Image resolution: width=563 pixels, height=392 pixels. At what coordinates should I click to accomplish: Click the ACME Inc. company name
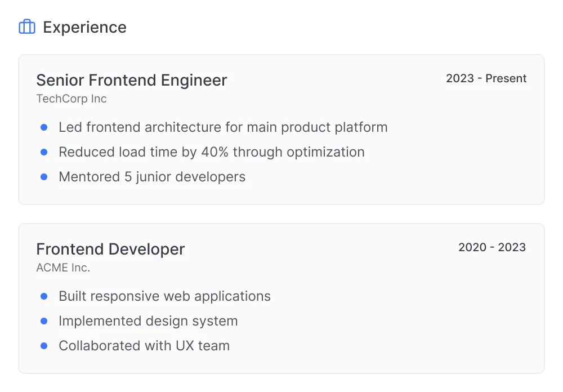coord(63,268)
